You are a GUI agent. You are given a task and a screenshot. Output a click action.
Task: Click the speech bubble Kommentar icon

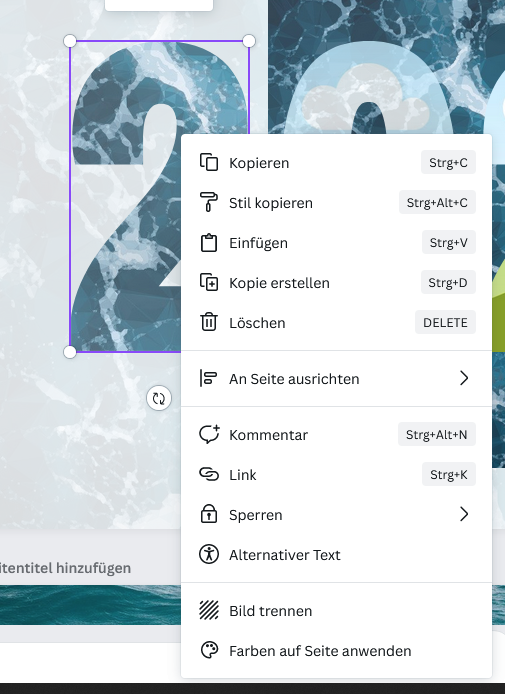pyautogui.click(x=209, y=434)
